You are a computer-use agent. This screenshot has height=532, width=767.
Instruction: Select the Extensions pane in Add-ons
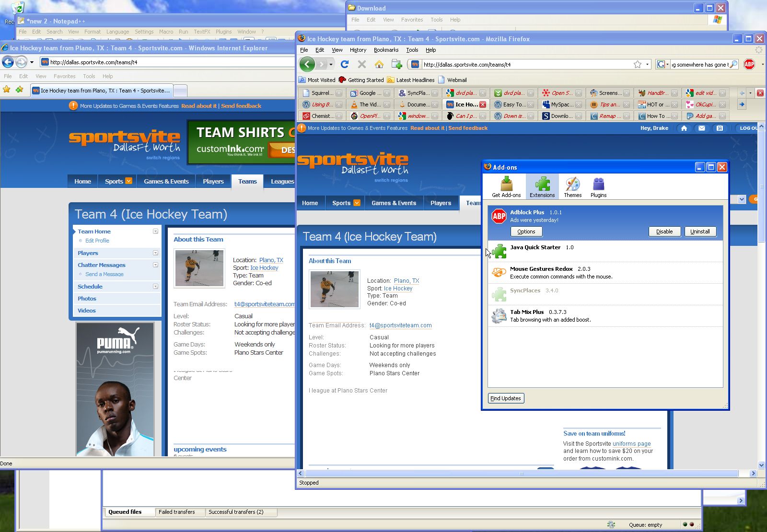(x=542, y=186)
